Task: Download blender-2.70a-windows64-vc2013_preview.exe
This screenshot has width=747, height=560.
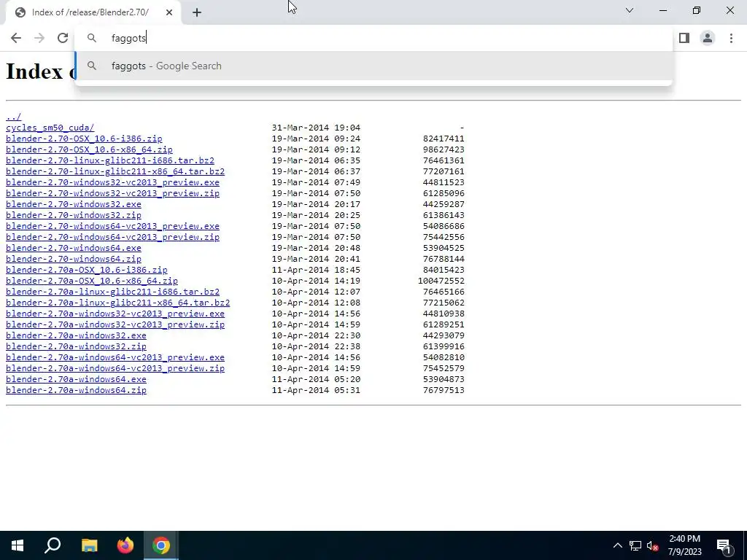Action: [115, 357]
